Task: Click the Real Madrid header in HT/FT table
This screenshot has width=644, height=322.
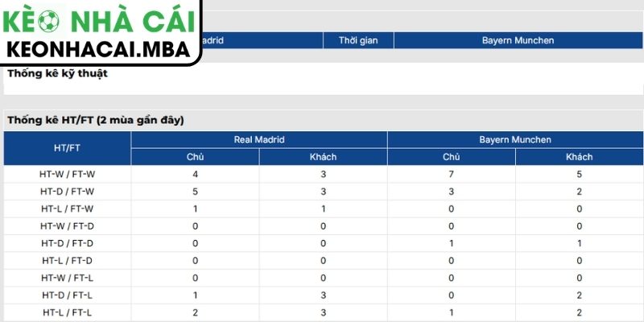Action: (x=259, y=140)
